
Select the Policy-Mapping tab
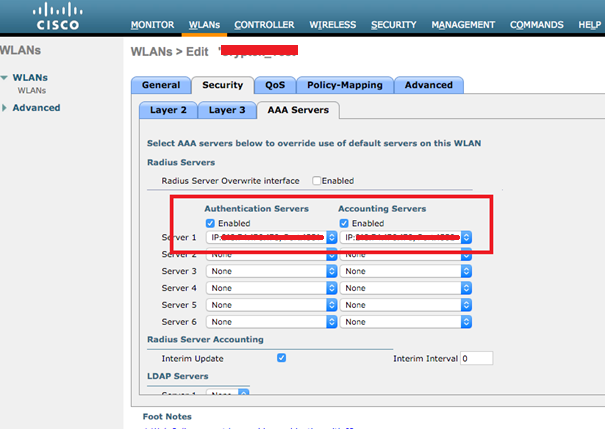[344, 86]
